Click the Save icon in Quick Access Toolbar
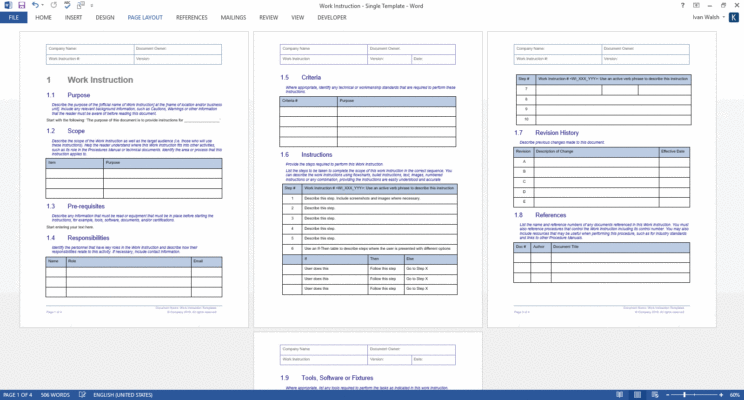Viewport: 744px width, 400px height. tap(22, 5)
